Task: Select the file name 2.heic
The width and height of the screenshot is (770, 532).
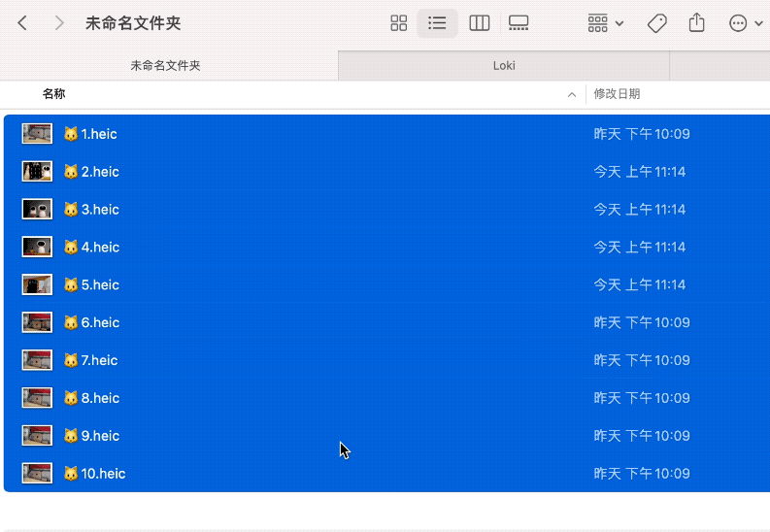Action: click(x=100, y=172)
